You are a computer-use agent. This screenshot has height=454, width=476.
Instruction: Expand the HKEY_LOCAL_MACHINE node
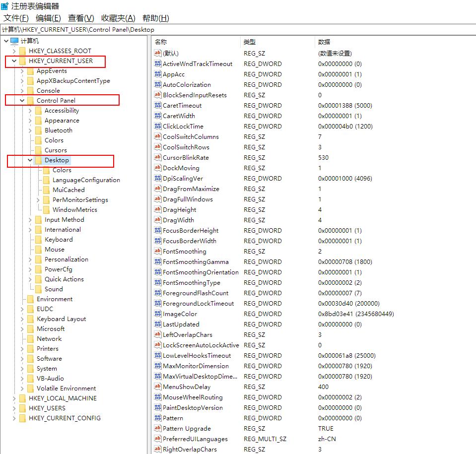click(x=13, y=398)
